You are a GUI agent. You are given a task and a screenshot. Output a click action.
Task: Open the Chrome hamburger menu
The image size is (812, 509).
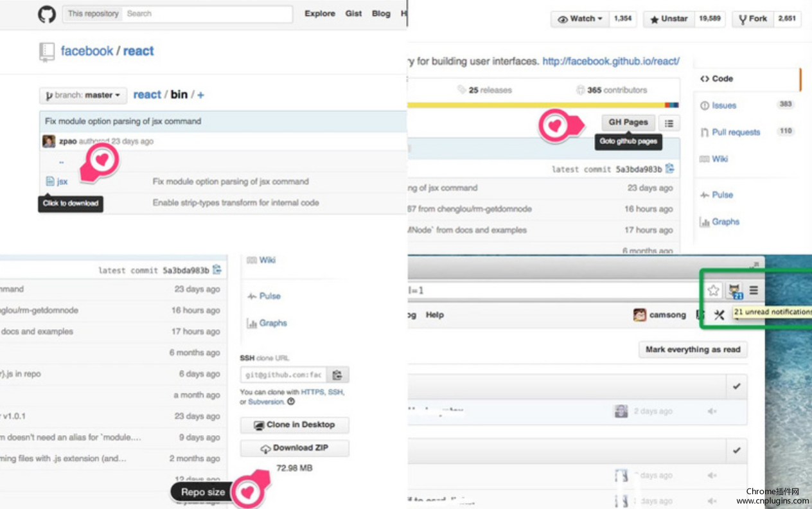pyautogui.click(x=754, y=290)
